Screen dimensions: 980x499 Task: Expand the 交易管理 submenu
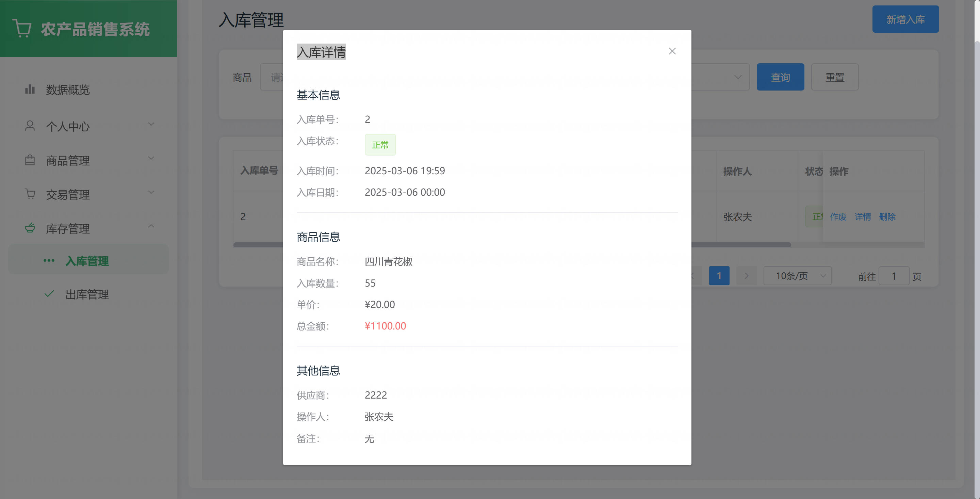(x=88, y=194)
